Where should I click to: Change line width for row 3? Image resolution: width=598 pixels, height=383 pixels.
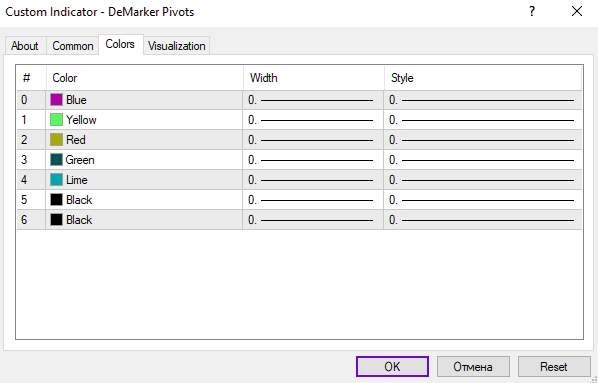click(313, 159)
